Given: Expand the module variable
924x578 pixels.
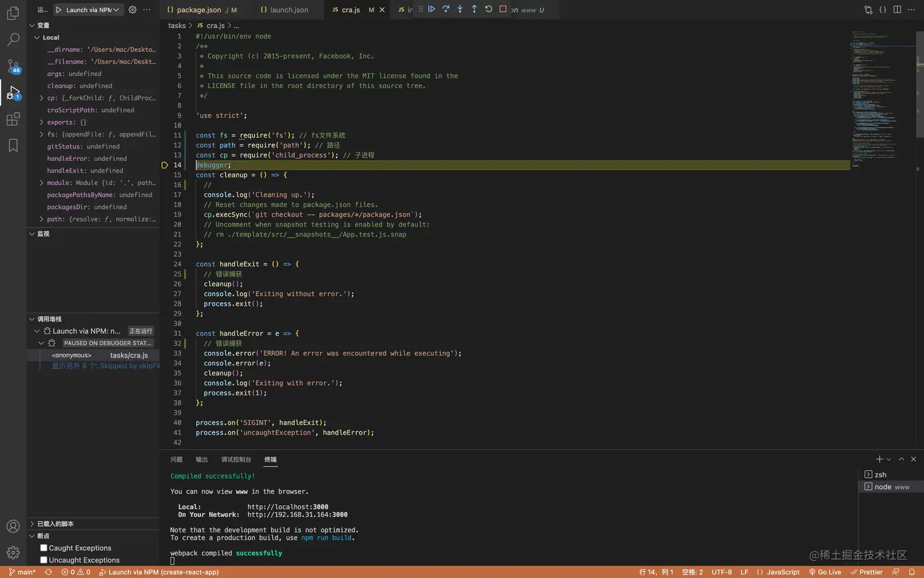Looking at the screenshot, I should [x=42, y=183].
